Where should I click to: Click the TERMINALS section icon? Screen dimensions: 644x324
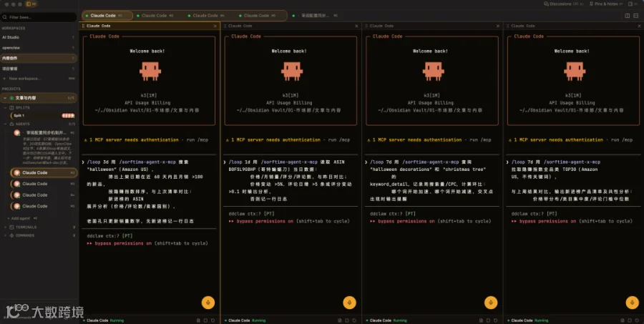coord(12,227)
